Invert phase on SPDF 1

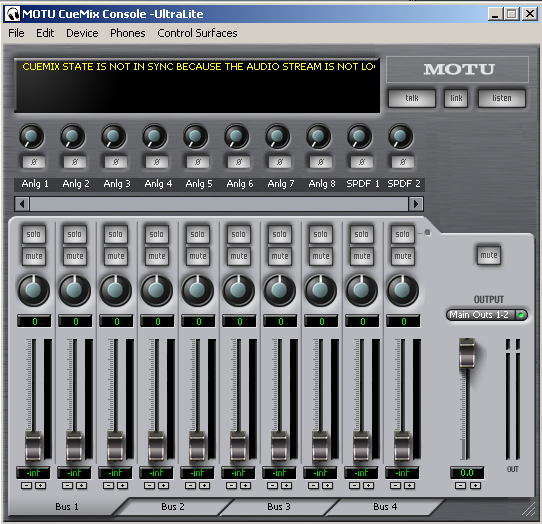click(362, 162)
